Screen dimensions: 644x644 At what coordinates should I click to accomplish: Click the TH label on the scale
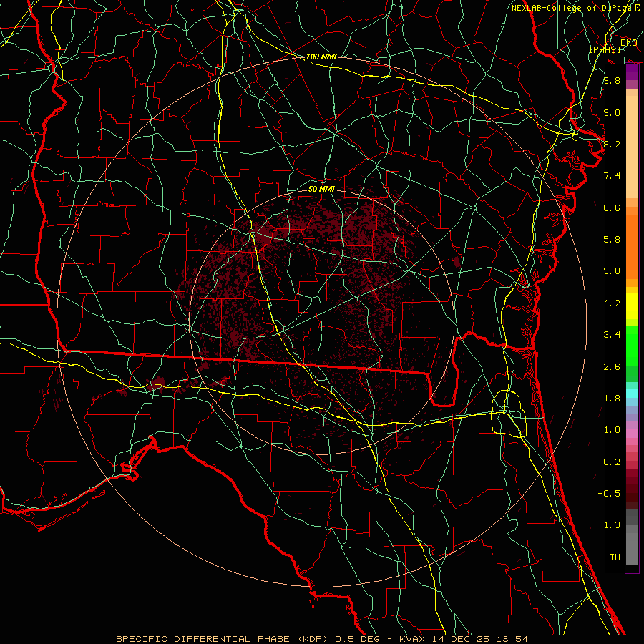click(615, 557)
